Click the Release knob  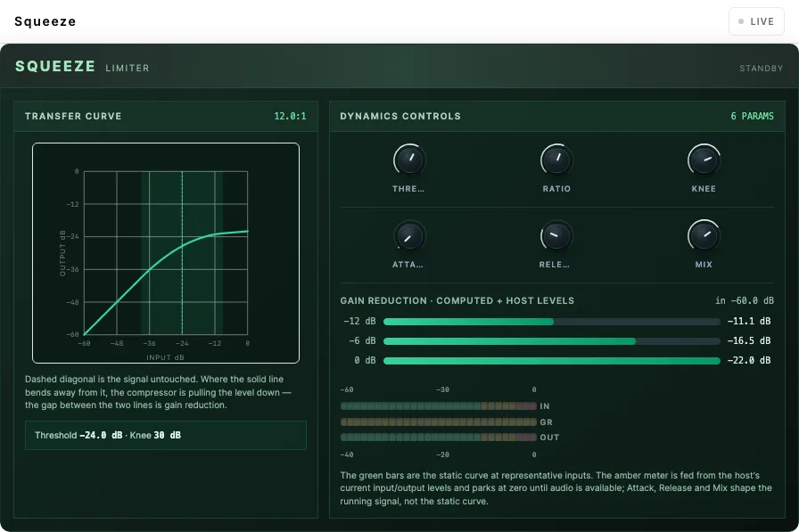click(556, 236)
